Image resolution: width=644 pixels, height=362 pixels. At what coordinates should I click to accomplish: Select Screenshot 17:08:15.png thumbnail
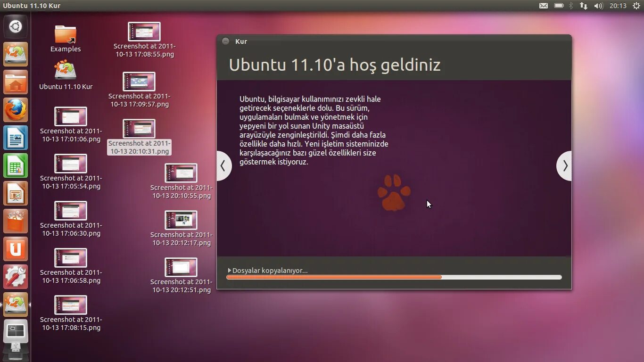click(x=71, y=305)
